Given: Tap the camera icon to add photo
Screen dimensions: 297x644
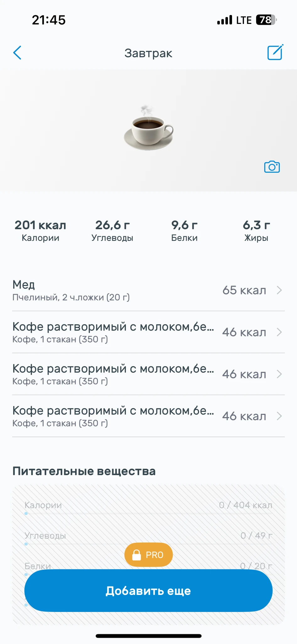Looking at the screenshot, I should pyautogui.click(x=272, y=167).
